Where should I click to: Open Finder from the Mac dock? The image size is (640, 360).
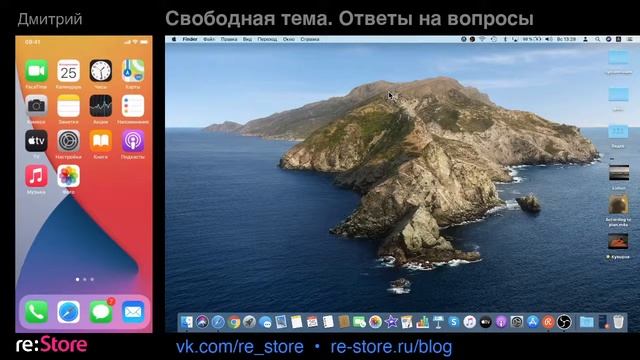pyautogui.click(x=187, y=322)
